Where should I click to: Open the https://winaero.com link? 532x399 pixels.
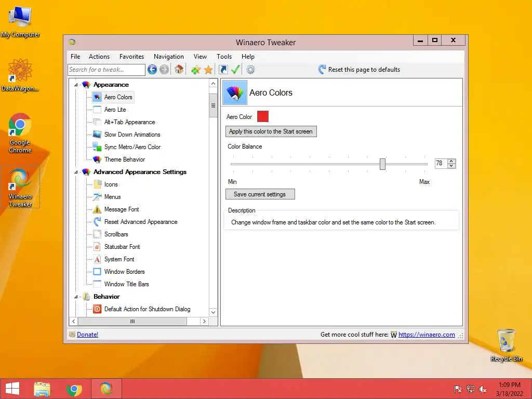(427, 335)
